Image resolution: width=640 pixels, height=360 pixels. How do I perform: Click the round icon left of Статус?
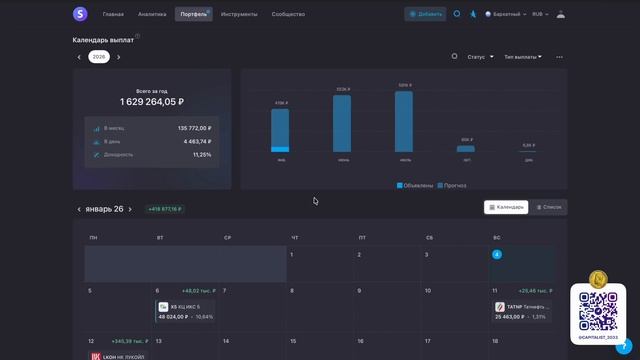(454, 56)
